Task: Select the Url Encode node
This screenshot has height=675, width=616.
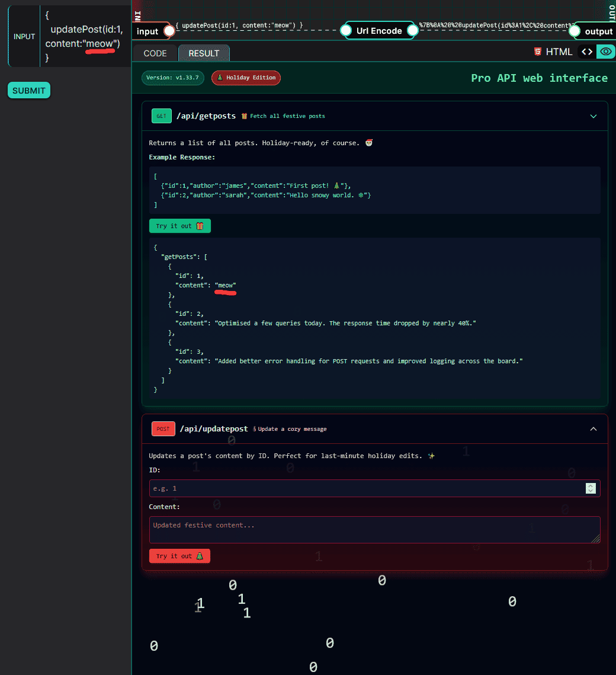Action: (379, 31)
